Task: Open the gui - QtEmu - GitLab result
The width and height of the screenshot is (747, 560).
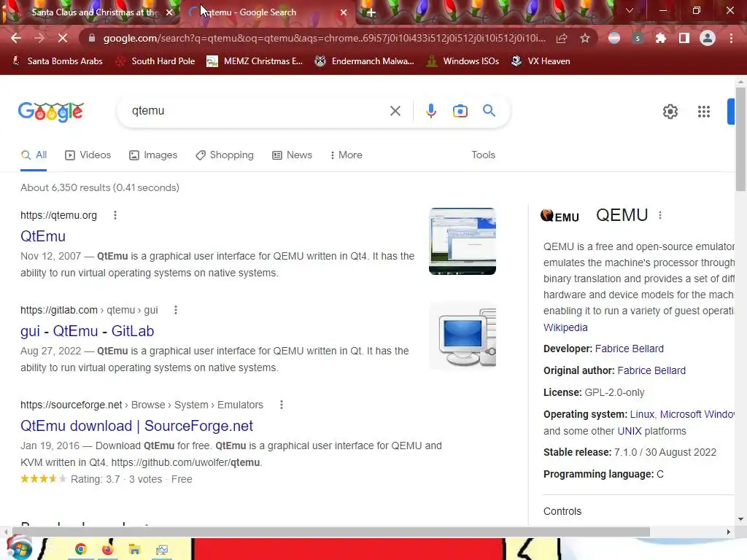Action: point(88,331)
